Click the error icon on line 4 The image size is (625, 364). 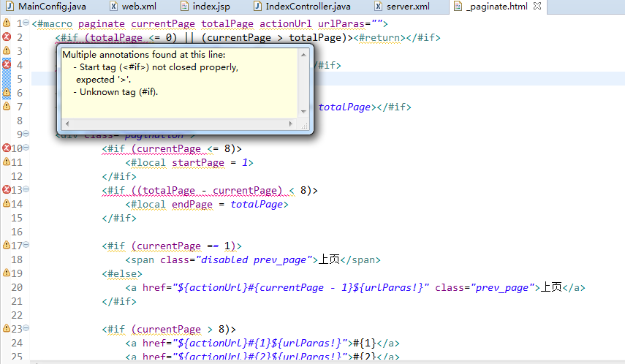tap(7, 65)
